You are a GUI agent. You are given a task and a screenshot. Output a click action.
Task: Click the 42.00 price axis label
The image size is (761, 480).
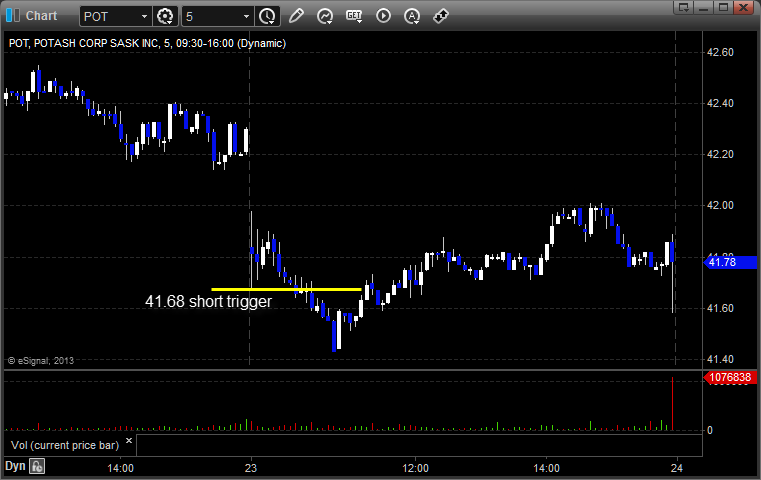[x=720, y=205]
